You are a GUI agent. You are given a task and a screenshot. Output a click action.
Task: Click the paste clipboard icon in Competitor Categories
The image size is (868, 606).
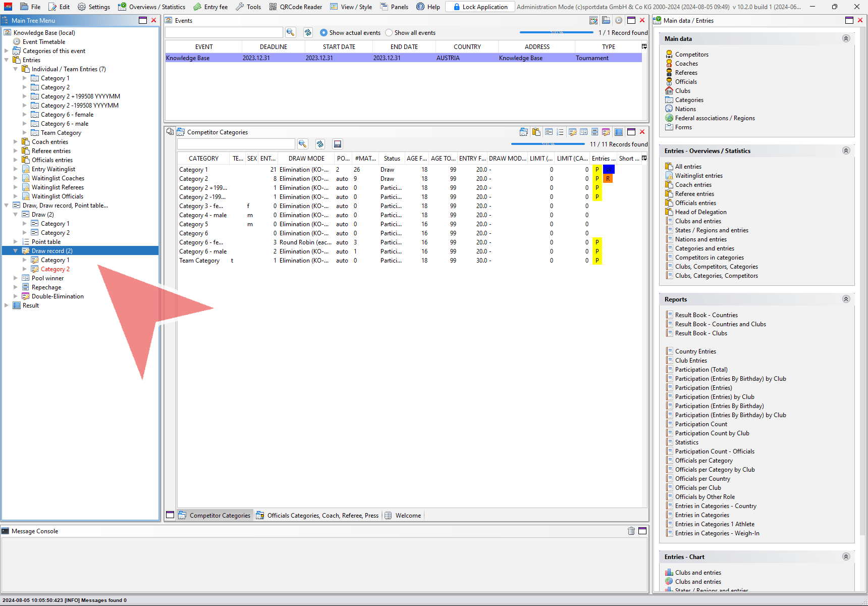click(x=536, y=132)
